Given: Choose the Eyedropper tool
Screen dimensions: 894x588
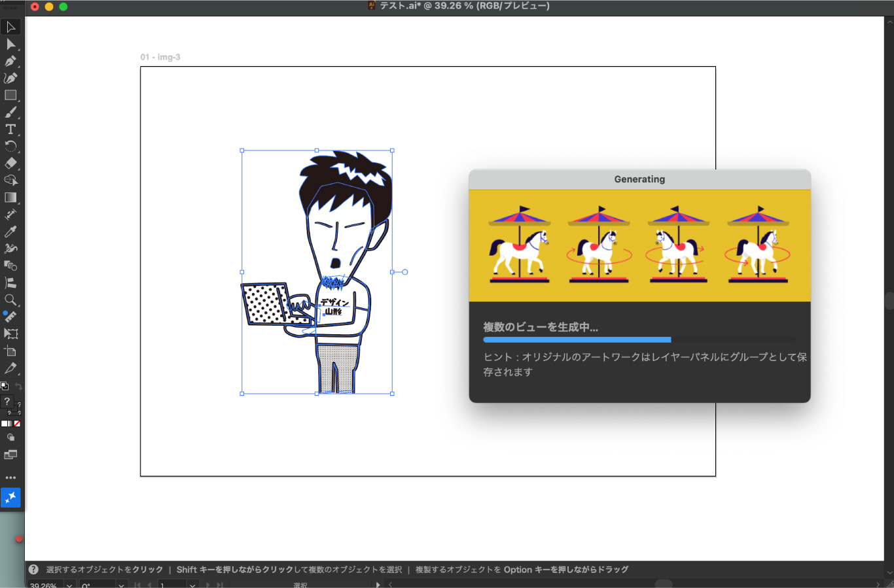Looking at the screenshot, I should [10, 232].
